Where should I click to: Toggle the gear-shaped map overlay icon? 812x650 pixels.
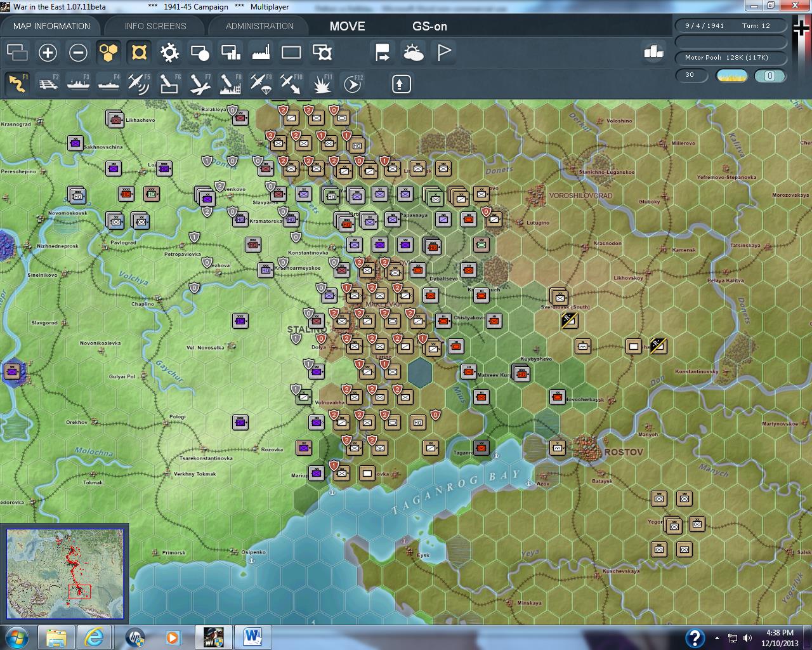(x=169, y=52)
